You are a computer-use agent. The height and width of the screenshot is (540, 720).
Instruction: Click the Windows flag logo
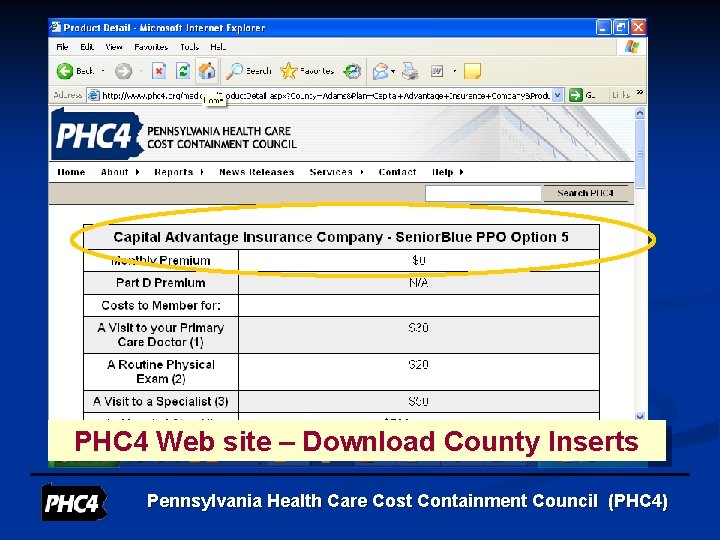click(x=632, y=47)
